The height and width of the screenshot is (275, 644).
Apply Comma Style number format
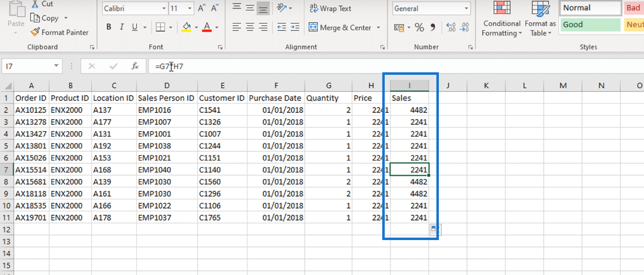(x=432, y=28)
